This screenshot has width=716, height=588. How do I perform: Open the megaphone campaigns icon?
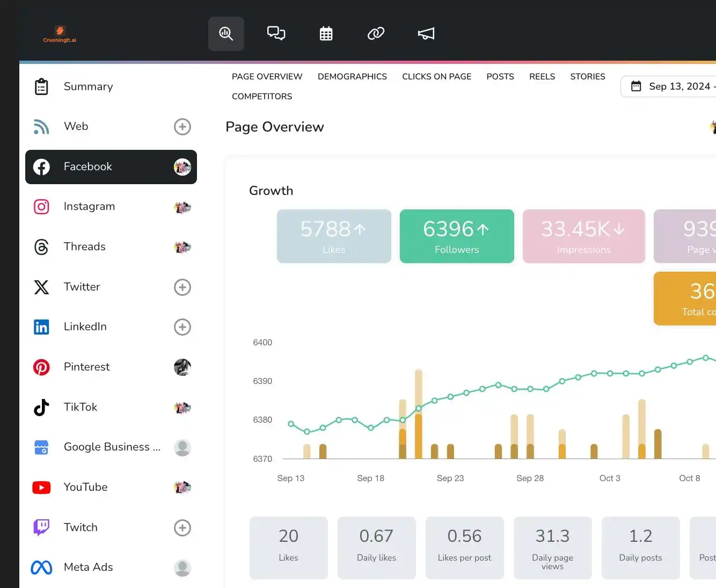tap(426, 34)
